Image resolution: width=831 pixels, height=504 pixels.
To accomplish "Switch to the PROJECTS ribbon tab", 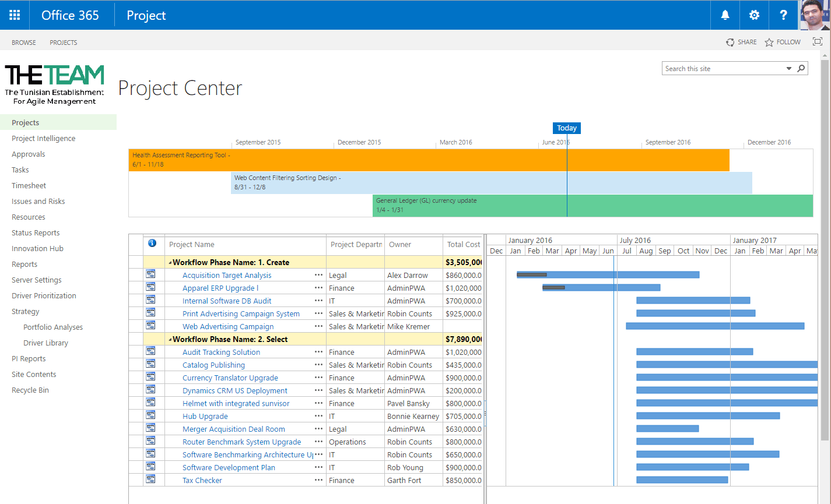I will [63, 43].
